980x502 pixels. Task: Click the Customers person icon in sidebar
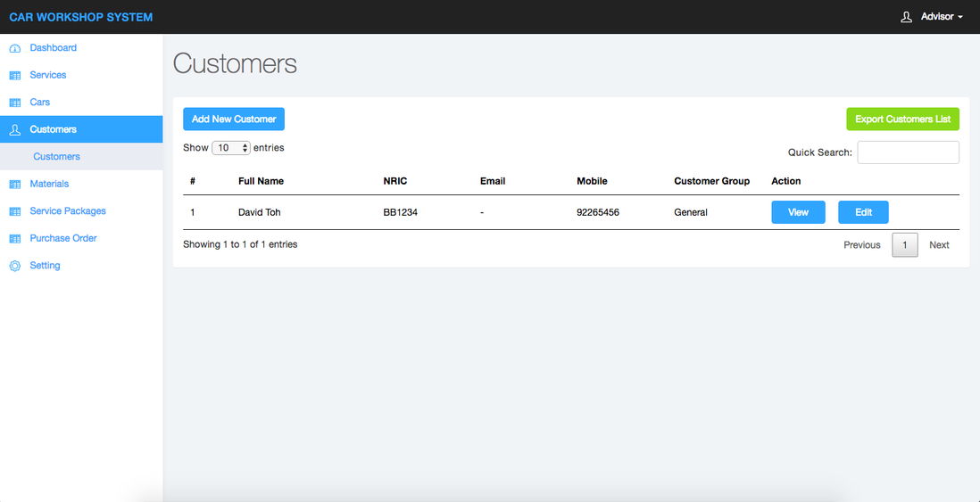(14, 130)
